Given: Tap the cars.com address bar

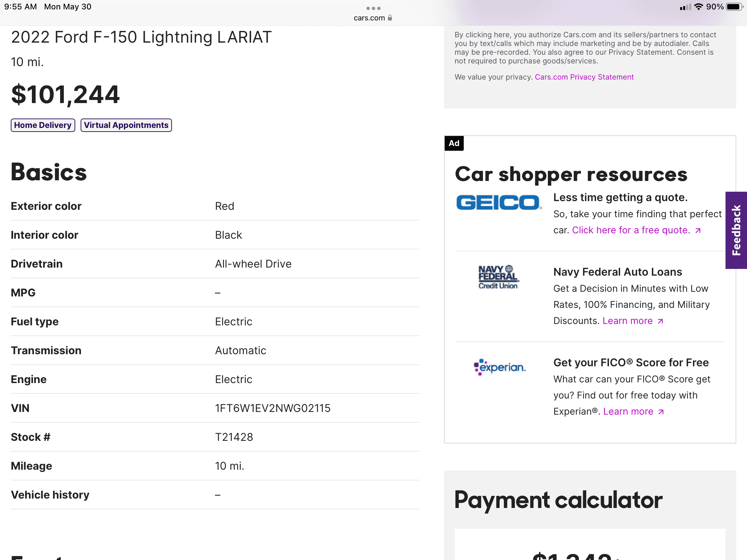Looking at the screenshot, I should [369, 18].
